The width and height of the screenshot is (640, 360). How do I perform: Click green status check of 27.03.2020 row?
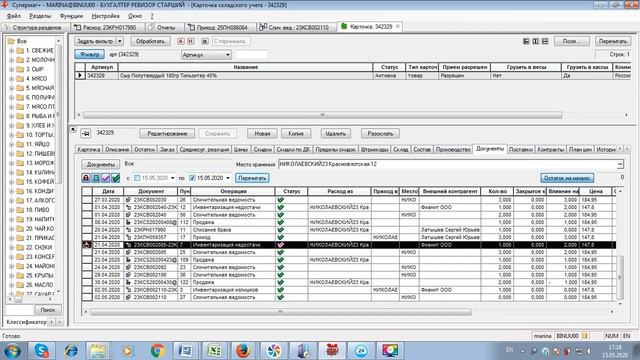pos(280,200)
